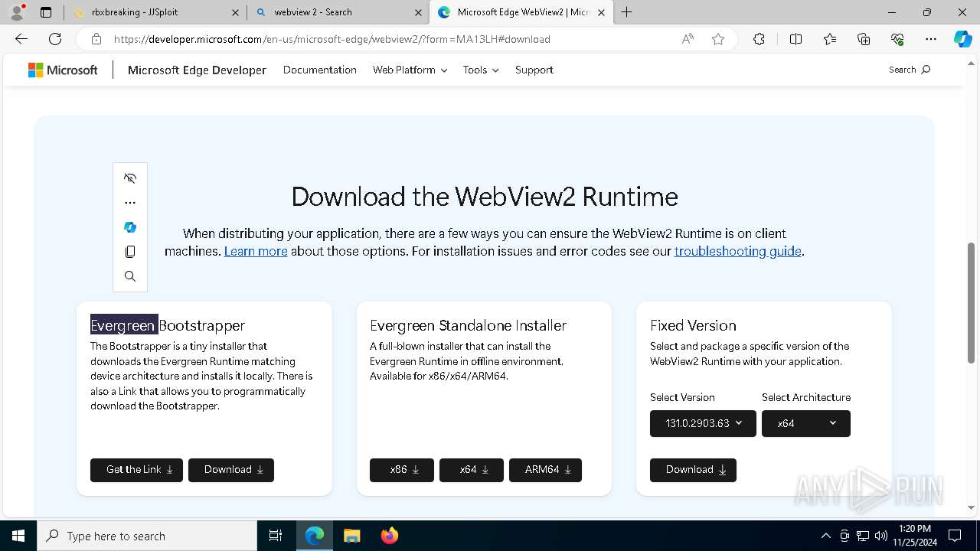
Task: Open Edge Settings and more menu
Action: [x=931, y=39]
